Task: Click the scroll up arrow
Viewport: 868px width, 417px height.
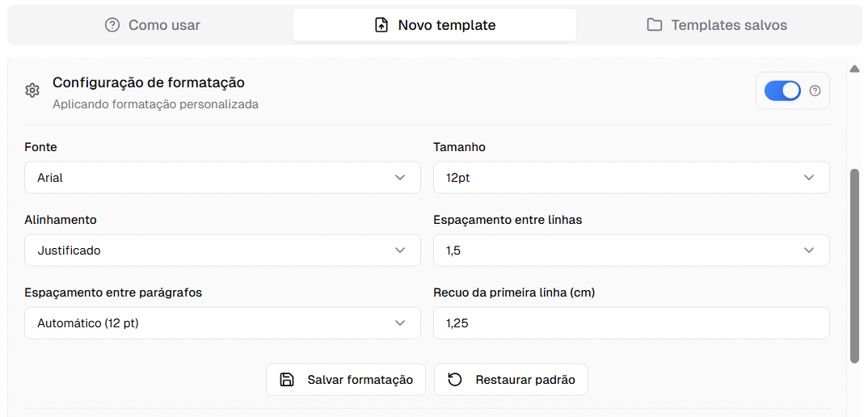Action: (854, 69)
